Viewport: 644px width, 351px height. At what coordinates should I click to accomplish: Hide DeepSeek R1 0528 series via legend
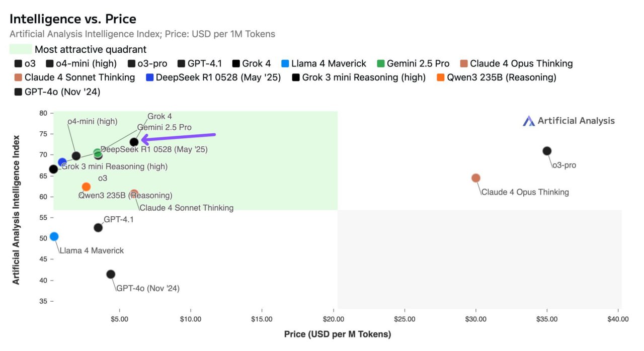pos(212,77)
